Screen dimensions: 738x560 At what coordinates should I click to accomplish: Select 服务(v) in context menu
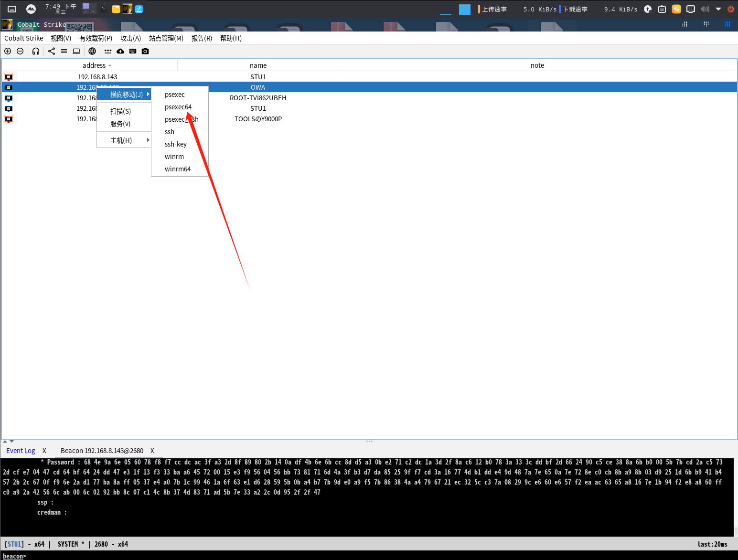click(124, 124)
